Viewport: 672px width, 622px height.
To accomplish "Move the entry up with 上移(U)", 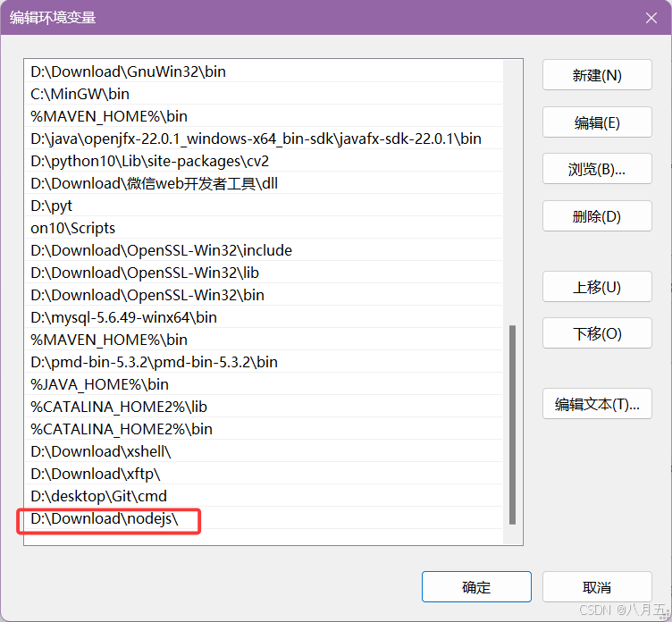I will (597, 287).
